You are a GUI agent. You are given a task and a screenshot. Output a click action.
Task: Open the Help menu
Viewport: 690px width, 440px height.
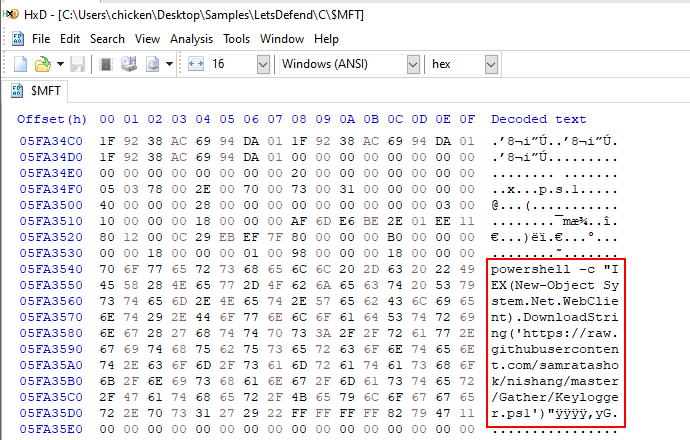coord(326,39)
